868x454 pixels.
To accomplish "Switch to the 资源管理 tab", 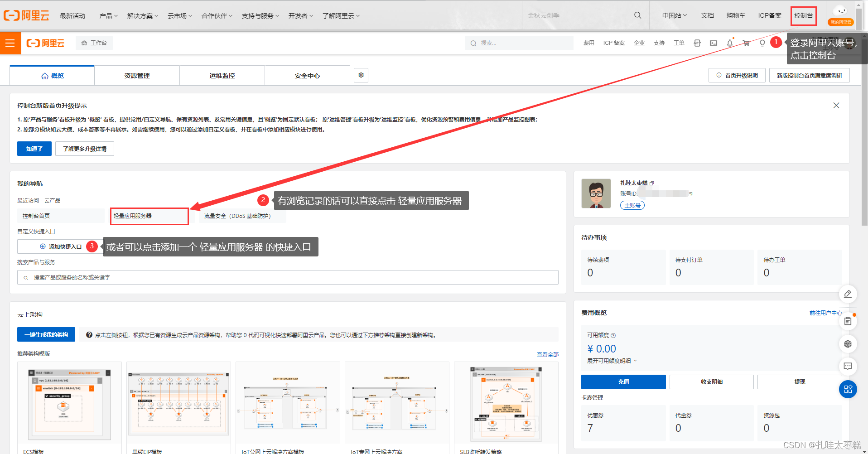I will coord(137,76).
